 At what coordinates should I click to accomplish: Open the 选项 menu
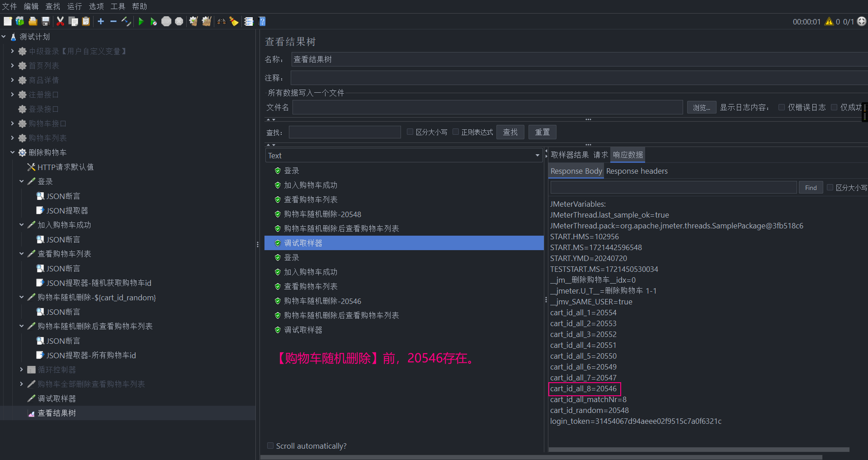point(96,6)
